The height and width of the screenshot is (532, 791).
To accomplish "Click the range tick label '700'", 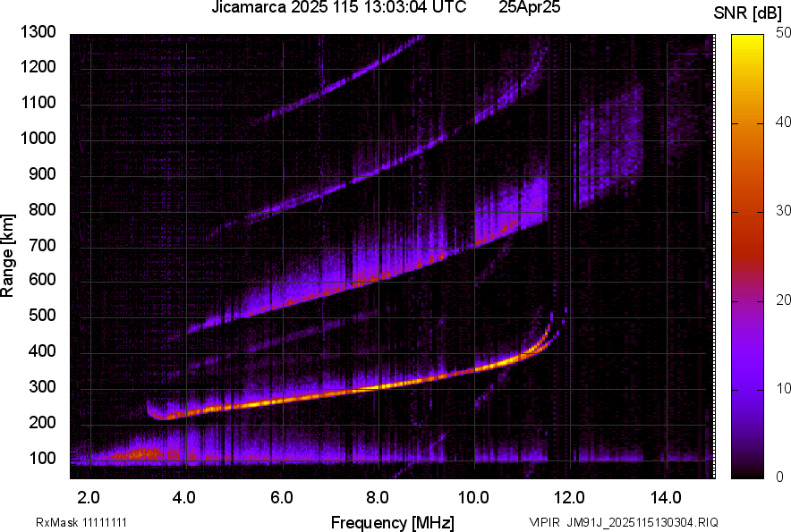I will pyautogui.click(x=42, y=245).
